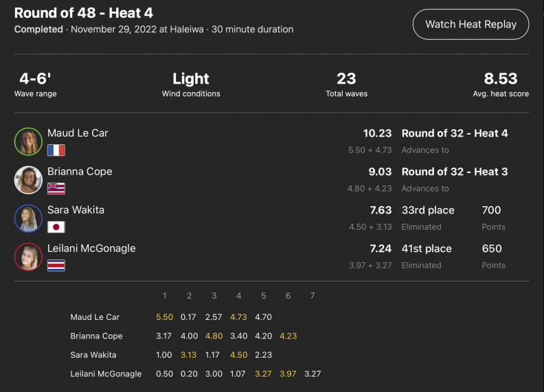Click the Hawaii flag icon
Image resolution: width=544 pixels, height=392 pixels.
pos(56,188)
